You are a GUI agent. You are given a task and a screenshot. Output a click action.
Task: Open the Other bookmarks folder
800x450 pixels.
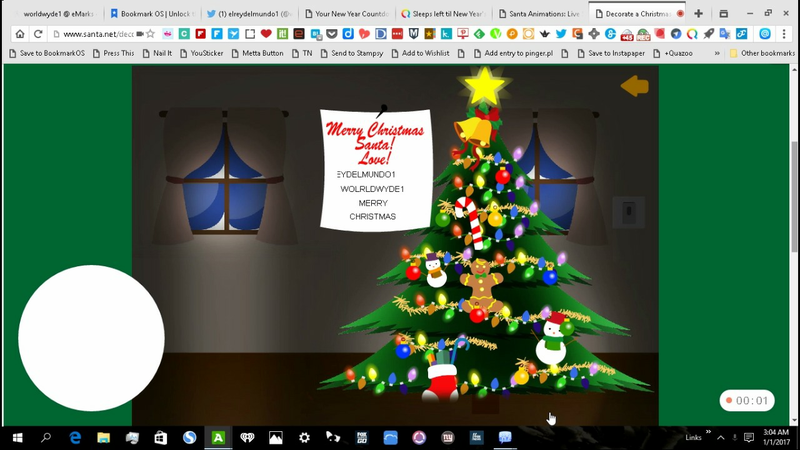point(761,53)
